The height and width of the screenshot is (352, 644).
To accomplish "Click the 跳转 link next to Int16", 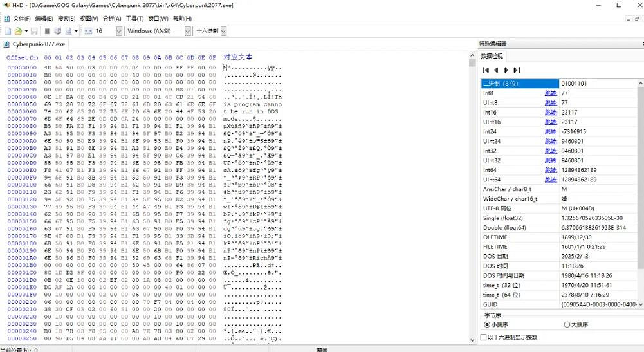I will tap(550, 111).
